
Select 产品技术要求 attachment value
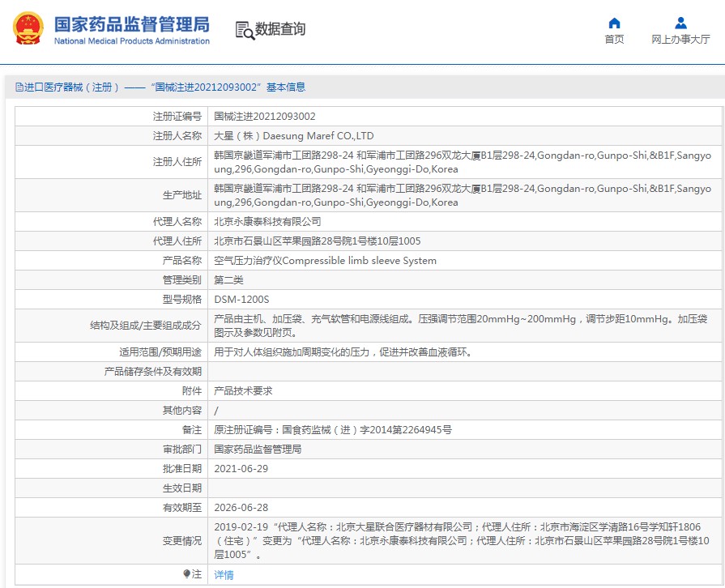click(243, 391)
